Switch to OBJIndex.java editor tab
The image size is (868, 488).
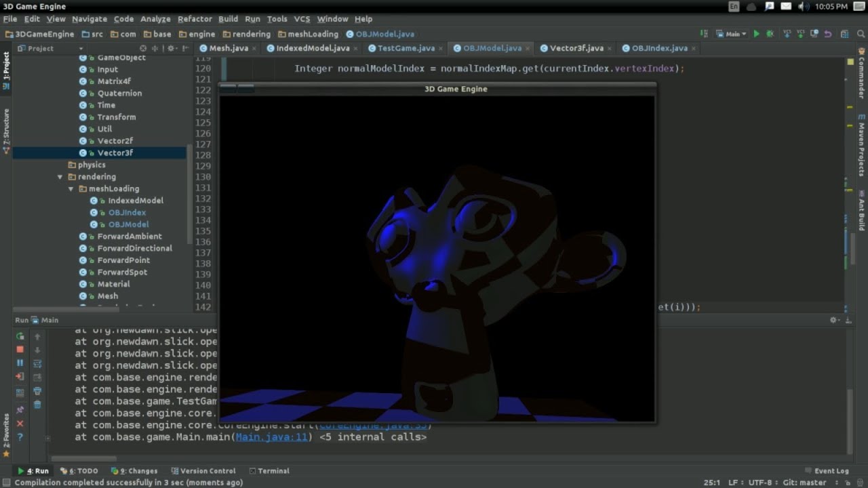click(x=659, y=48)
